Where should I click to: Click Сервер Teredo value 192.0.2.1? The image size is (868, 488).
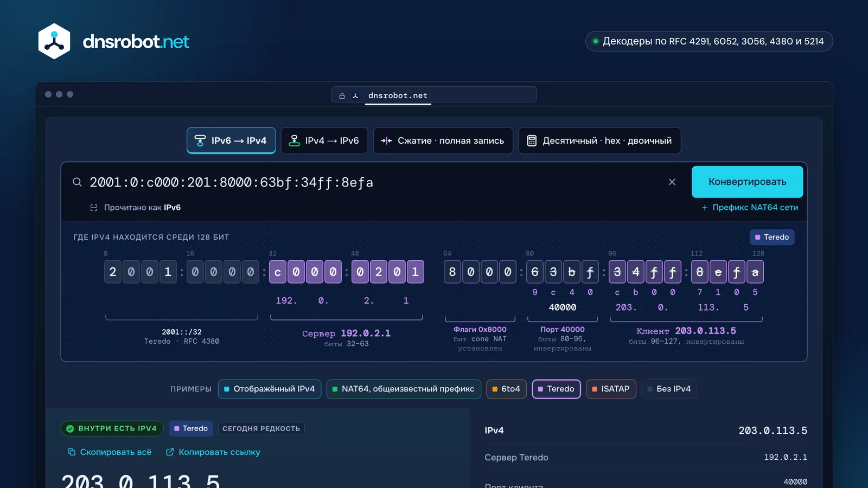[x=786, y=457]
